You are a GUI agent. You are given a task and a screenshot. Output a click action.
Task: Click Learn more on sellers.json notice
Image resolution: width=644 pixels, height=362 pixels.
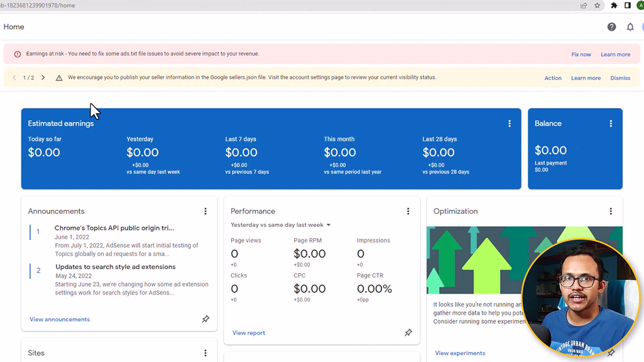[586, 78]
